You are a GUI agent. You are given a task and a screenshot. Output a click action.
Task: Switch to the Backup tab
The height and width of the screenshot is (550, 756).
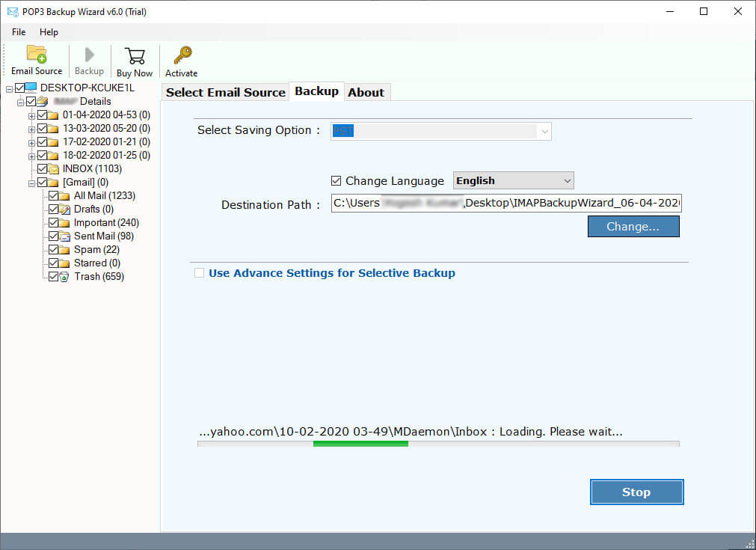317,91
